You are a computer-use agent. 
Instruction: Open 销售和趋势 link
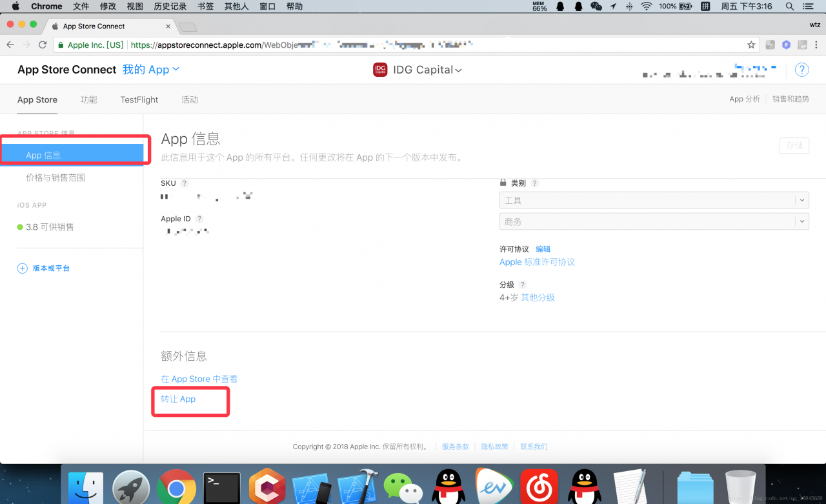tap(791, 99)
